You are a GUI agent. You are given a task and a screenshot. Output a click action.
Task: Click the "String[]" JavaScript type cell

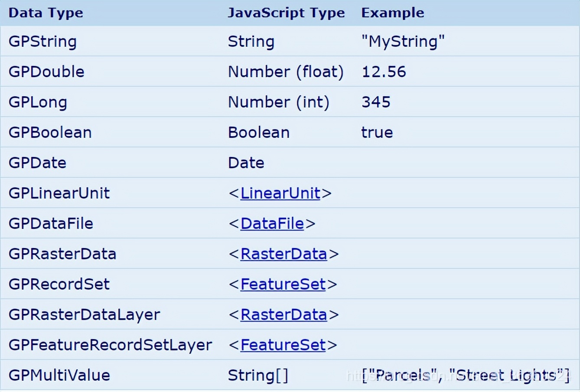(x=258, y=375)
